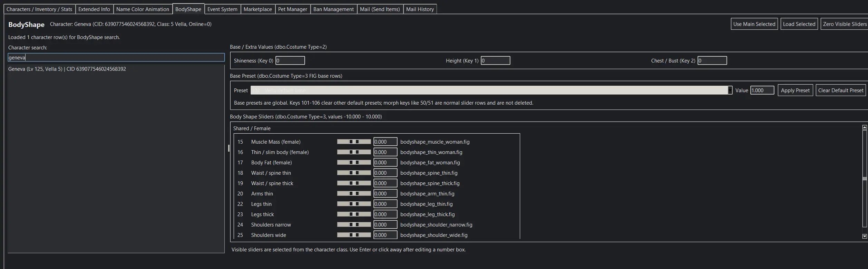The height and width of the screenshot is (269, 868).
Task: Click the Muscle Mass value box
Action: [x=385, y=142]
